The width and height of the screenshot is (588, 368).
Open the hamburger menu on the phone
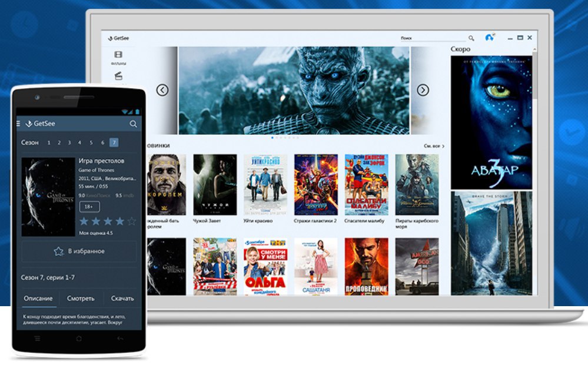tap(18, 124)
